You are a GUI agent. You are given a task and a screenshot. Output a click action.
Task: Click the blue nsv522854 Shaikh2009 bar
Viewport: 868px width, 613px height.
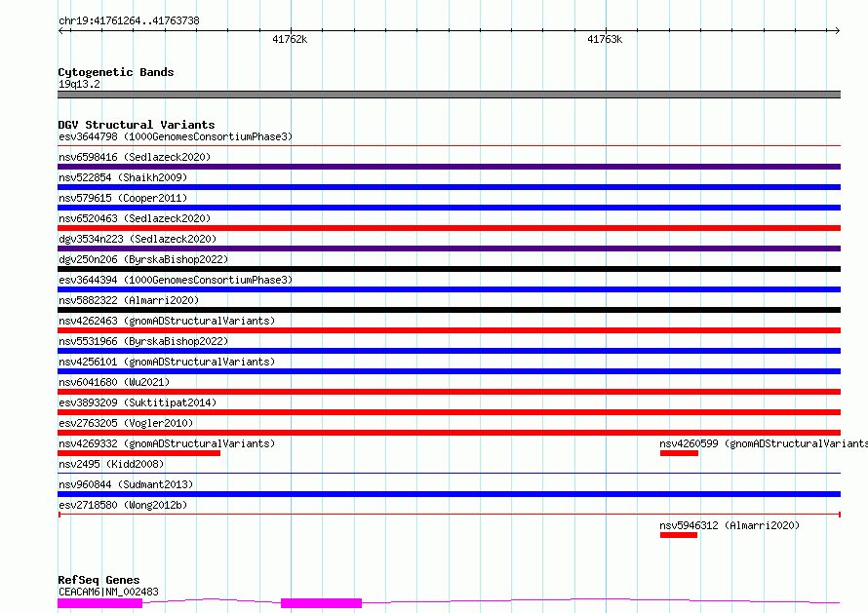pos(449,187)
